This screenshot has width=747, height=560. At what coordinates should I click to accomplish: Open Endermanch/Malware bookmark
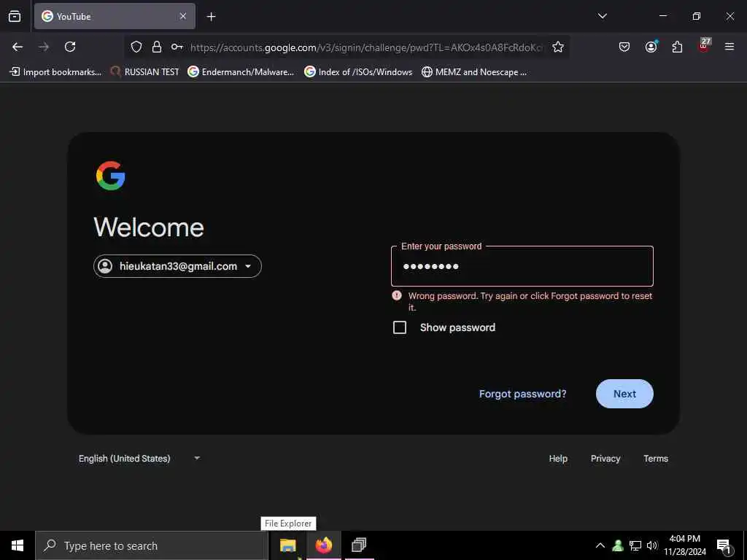coord(241,72)
